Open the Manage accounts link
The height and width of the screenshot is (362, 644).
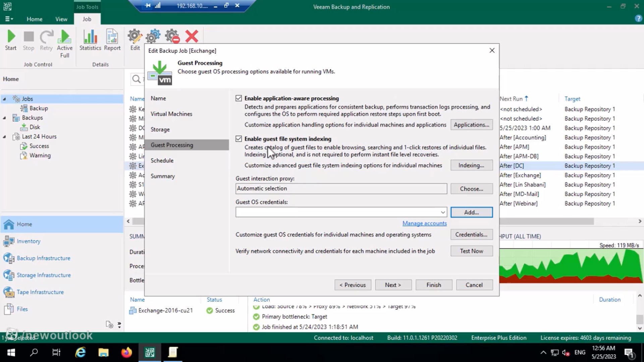point(424,223)
